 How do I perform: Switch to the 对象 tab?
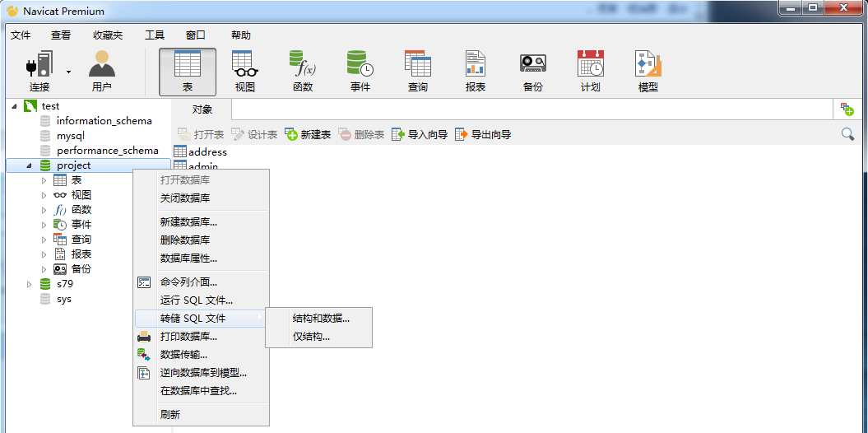[x=202, y=109]
